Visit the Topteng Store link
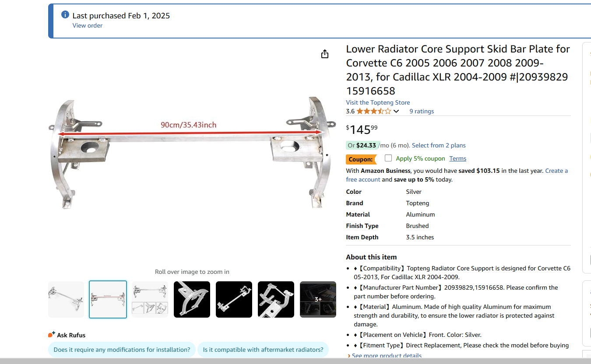591x364 pixels. click(378, 102)
